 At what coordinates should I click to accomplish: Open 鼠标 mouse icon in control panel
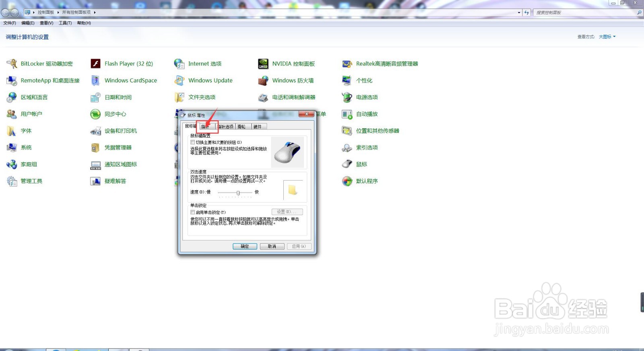pyautogui.click(x=347, y=164)
